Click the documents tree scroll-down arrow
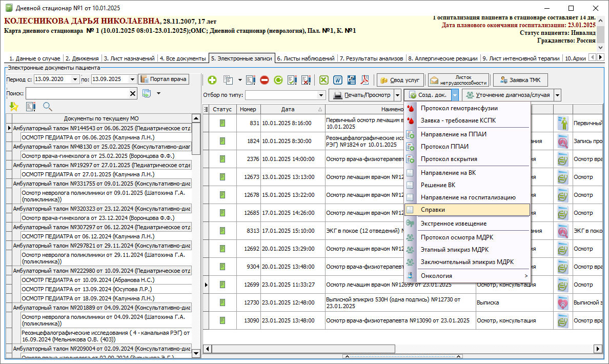Screen dimensions: 609x364 click(196, 353)
